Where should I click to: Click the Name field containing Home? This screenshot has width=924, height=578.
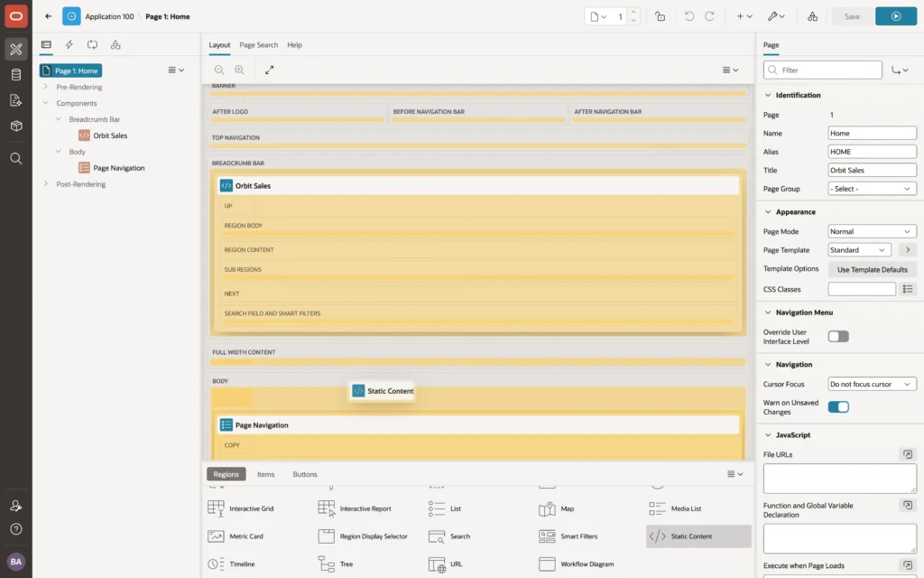(x=872, y=134)
